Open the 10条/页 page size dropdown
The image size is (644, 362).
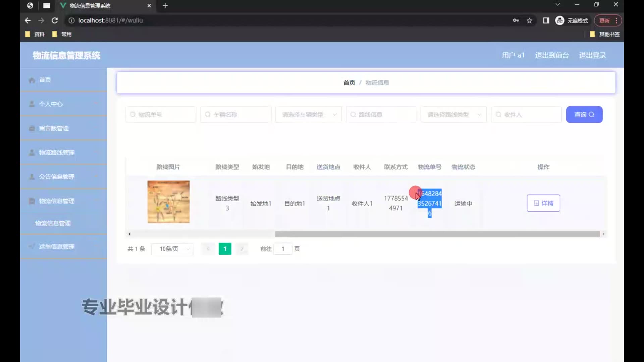172,249
